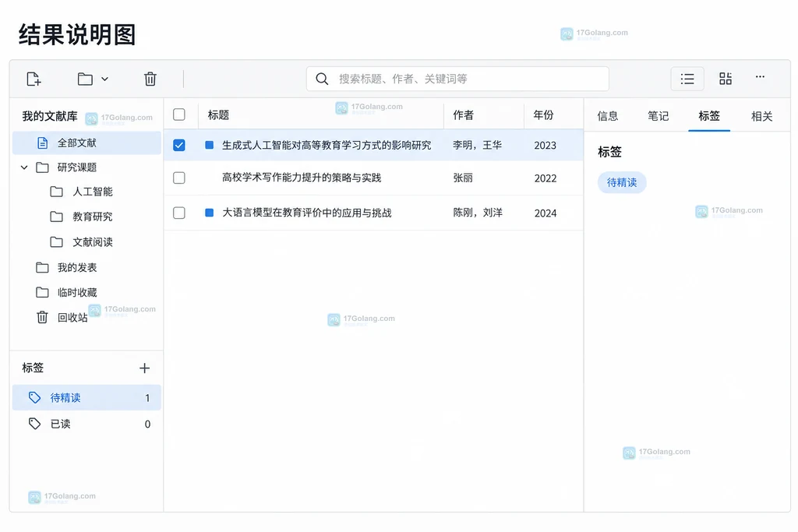The width and height of the screenshot is (798, 532).
Task: Switch to grid view
Action: (726, 79)
